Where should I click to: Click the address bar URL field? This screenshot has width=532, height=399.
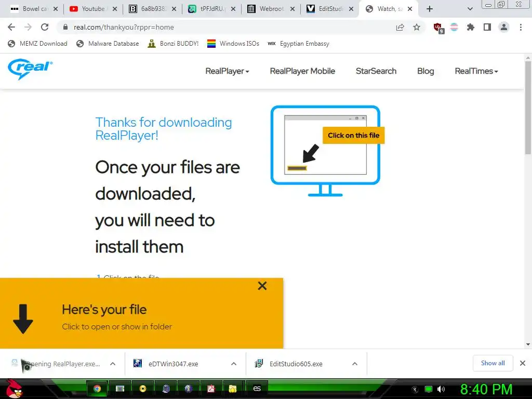(224, 27)
